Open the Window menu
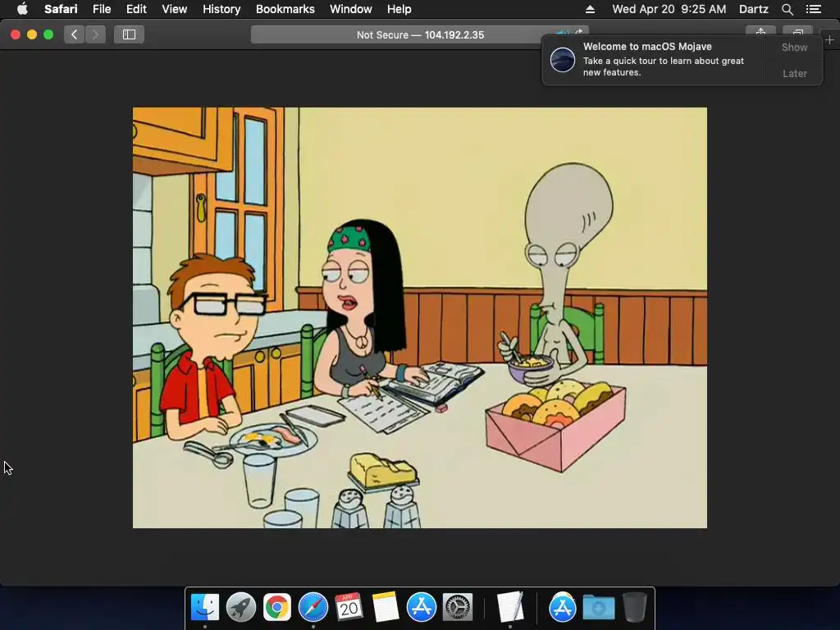Screen dimensions: 840x630 click(x=350, y=9)
